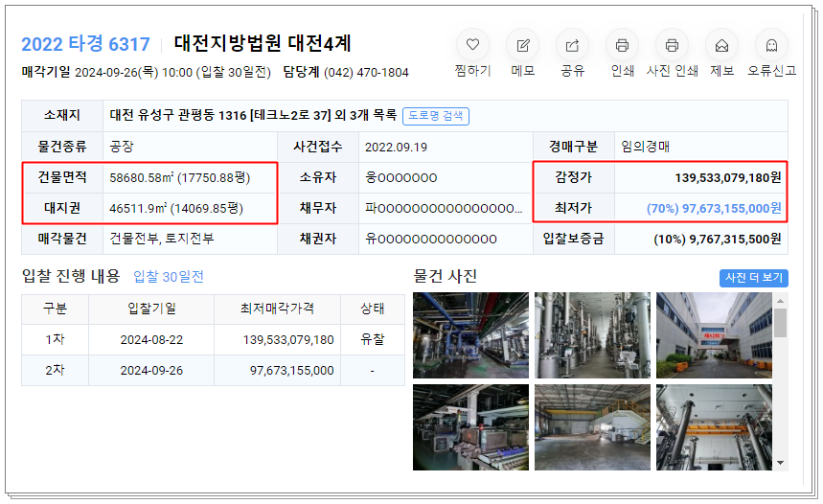Click appraisal value 139,533,079,180원
This screenshot has width=823, height=504.
[728, 177]
